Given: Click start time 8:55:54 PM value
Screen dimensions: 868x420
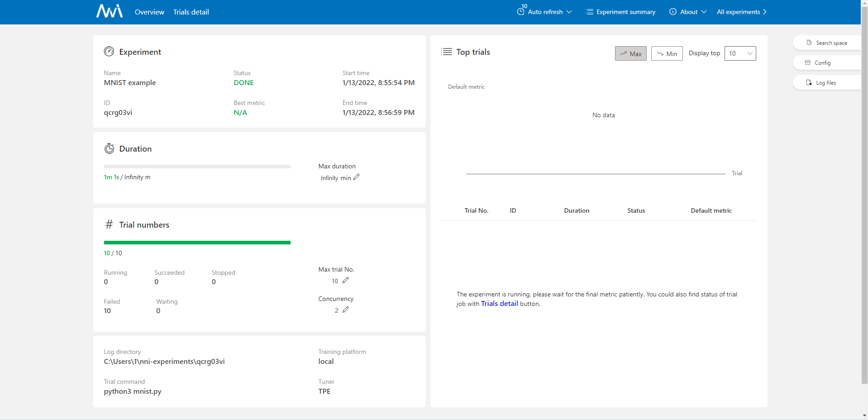Looking at the screenshot, I should (378, 83).
